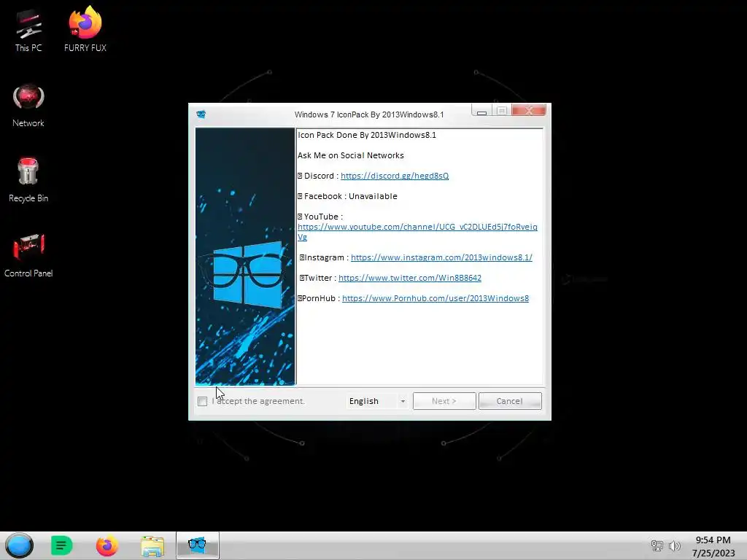This screenshot has height=560, width=747.
Task: Open the Recycle Bin icon
Action: tap(28, 180)
